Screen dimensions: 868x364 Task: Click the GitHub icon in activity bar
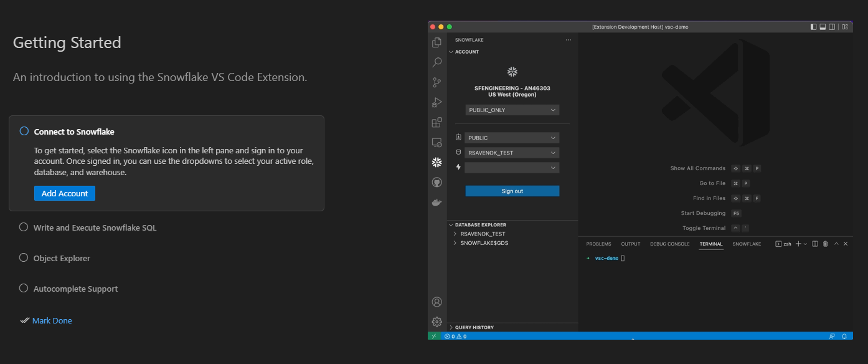(436, 181)
